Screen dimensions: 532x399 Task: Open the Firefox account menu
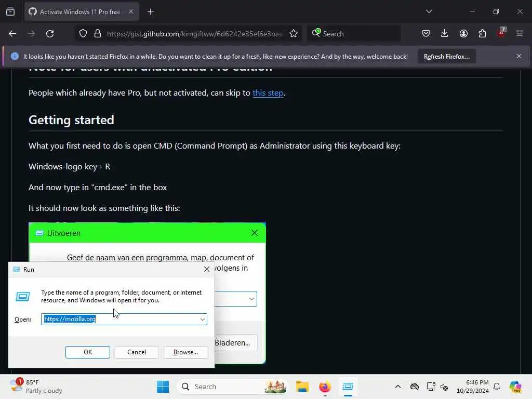click(463, 34)
